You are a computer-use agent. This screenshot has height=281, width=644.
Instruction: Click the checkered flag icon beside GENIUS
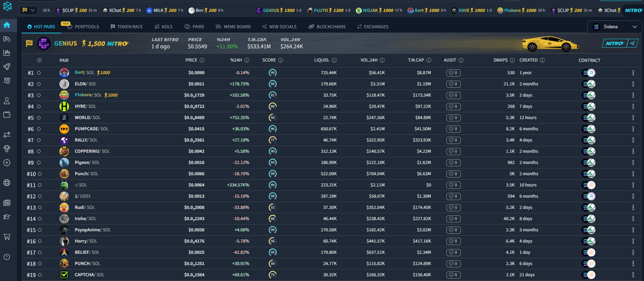[x=29, y=44]
